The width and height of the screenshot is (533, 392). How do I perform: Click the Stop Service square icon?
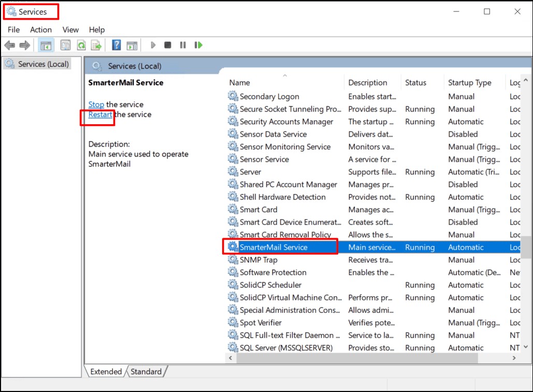[x=168, y=45]
